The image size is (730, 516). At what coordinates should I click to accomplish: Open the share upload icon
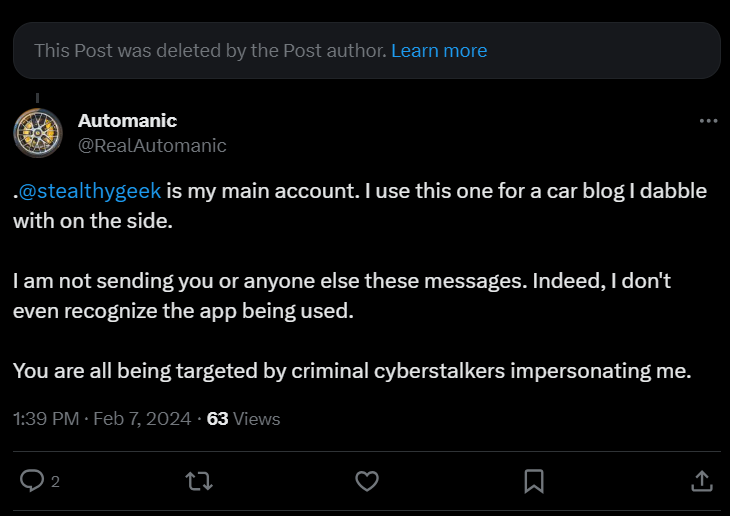point(702,481)
